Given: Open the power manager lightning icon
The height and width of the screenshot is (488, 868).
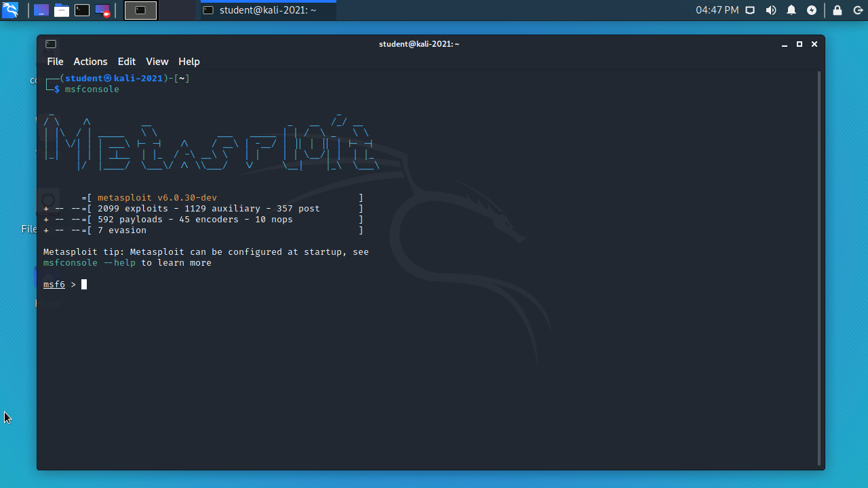Looking at the screenshot, I should [812, 10].
